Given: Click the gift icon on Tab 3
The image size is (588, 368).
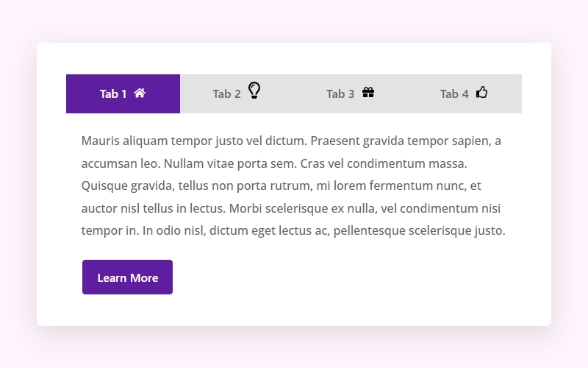Looking at the screenshot, I should pyautogui.click(x=368, y=93).
